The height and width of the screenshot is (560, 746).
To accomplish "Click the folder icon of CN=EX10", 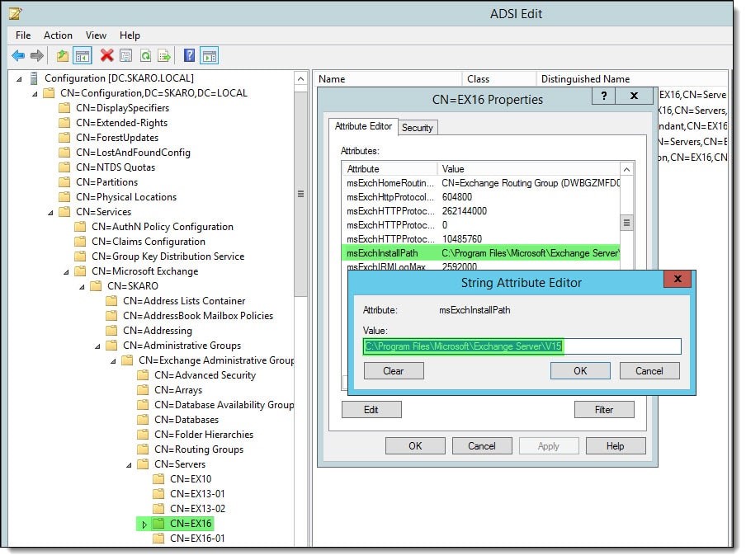I will pos(158,479).
